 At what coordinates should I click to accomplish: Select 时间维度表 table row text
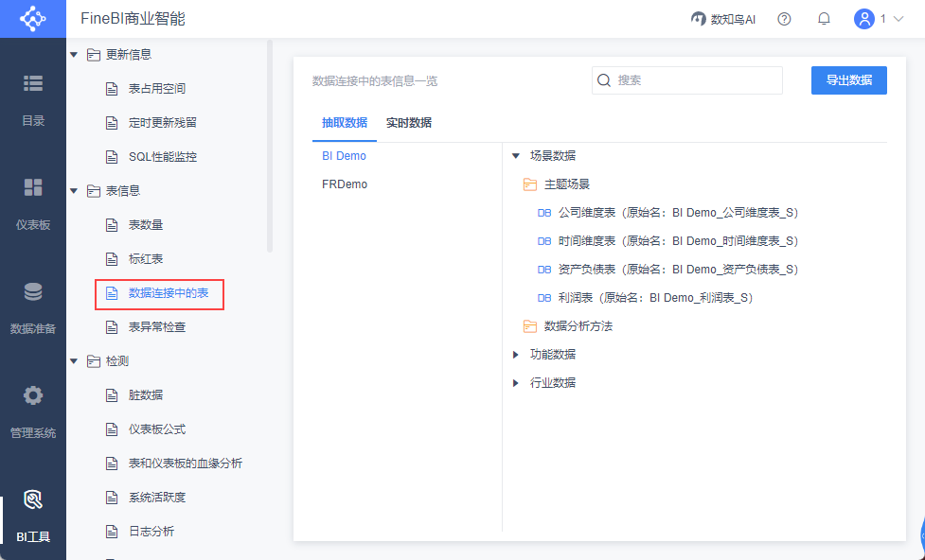pos(679,240)
